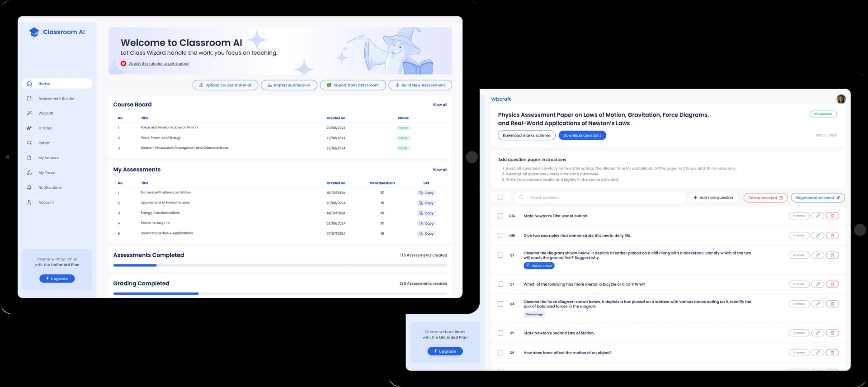The height and width of the screenshot is (387, 868).
Task: Delete question Q2 with trash icon
Action: click(832, 255)
